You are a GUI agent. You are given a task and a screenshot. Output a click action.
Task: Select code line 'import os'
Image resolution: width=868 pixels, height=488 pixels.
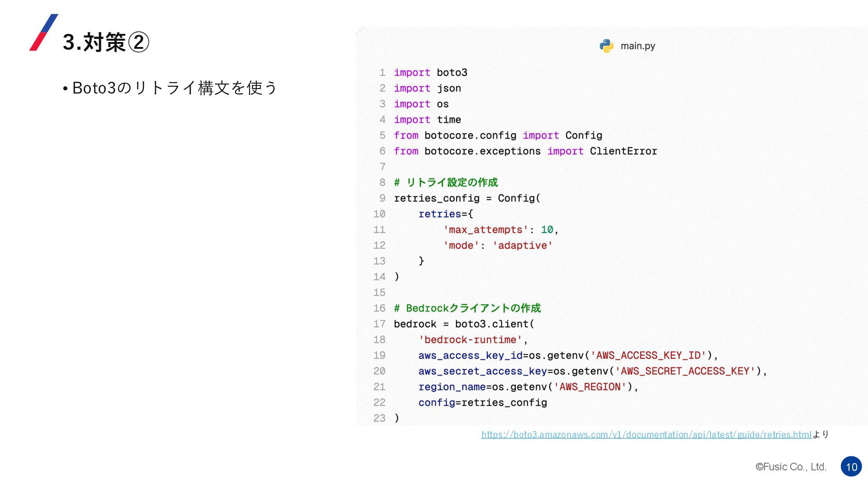click(x=421, y=104)
